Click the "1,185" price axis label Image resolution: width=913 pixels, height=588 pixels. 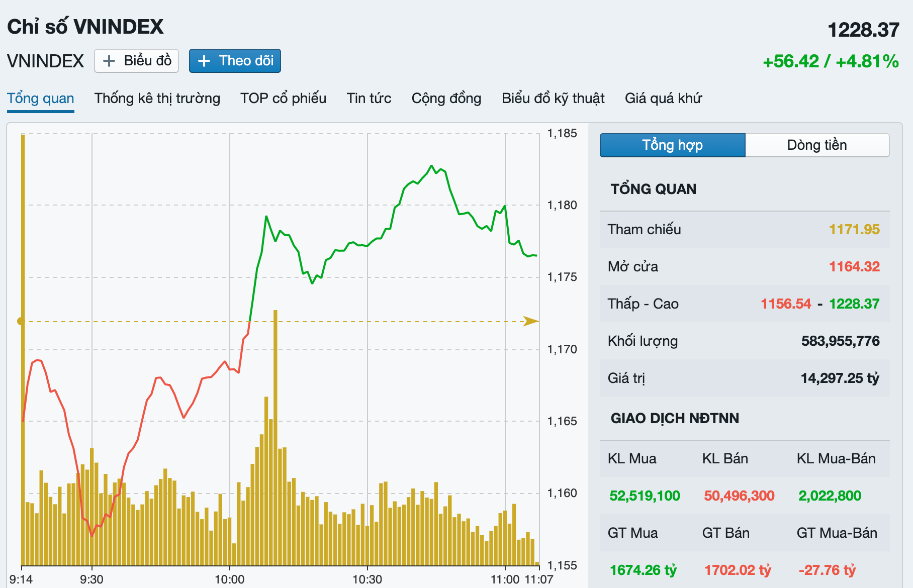[562, 133]
